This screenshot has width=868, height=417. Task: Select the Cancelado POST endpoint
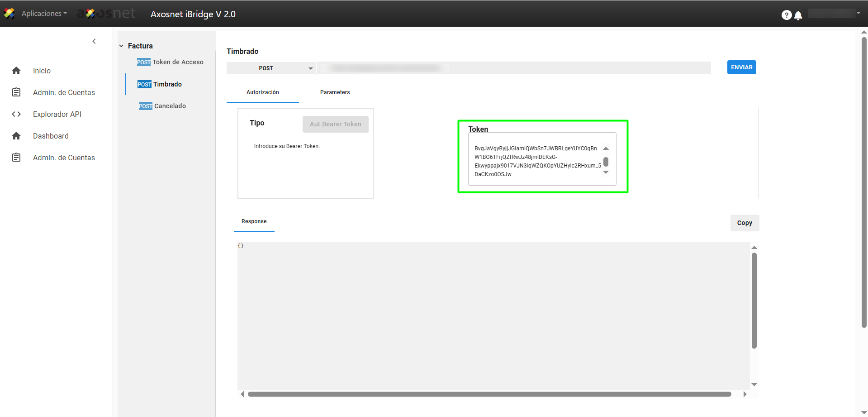tap(162, 106)
